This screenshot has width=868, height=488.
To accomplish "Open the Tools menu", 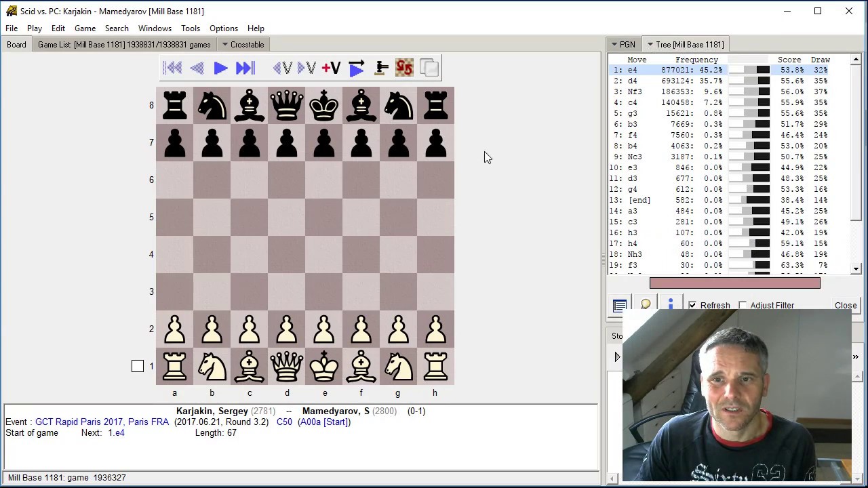I will pos(191,28).
